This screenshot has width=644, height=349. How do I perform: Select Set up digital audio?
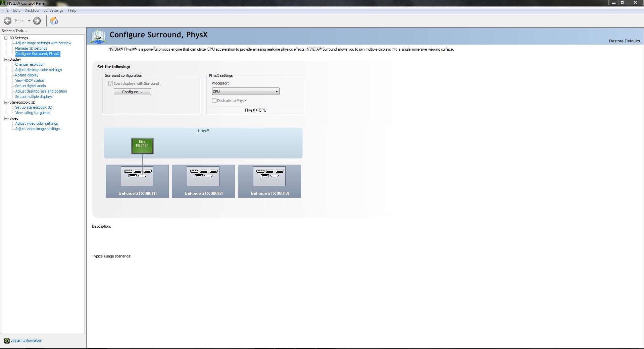(x=31, y=86)
